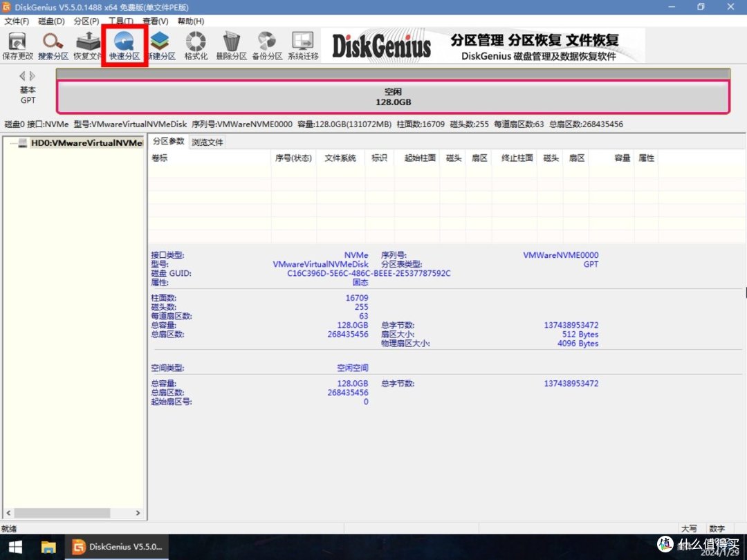Open the 帮助(H) menu
The height and width of the screenshot is (560, 747).
coord(191,21)
